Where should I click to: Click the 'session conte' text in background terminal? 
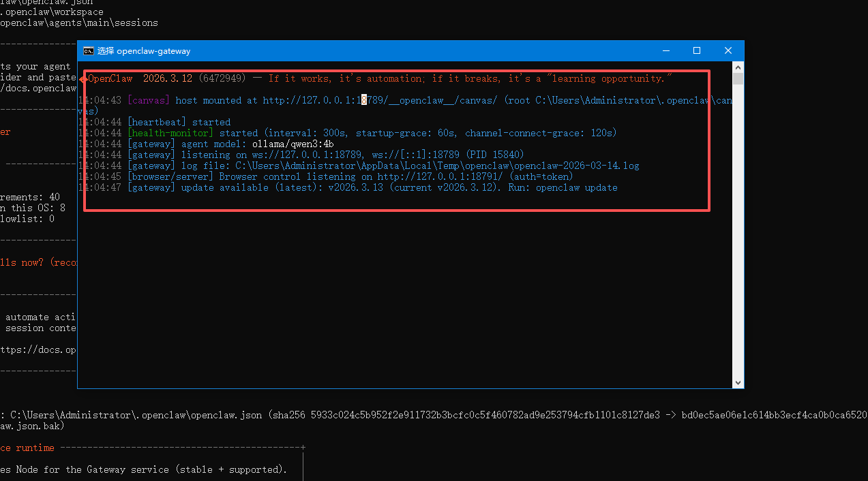click(x=41, y=328)
